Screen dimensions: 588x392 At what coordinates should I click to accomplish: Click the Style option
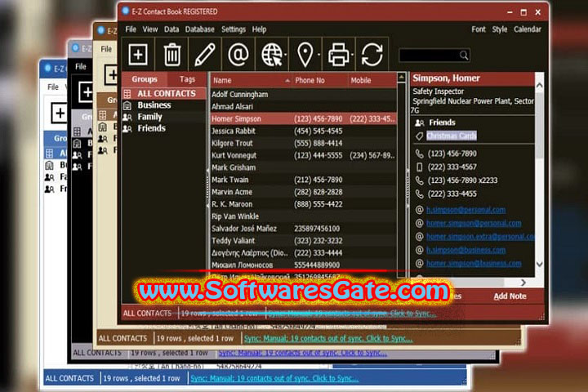(500, 29)
